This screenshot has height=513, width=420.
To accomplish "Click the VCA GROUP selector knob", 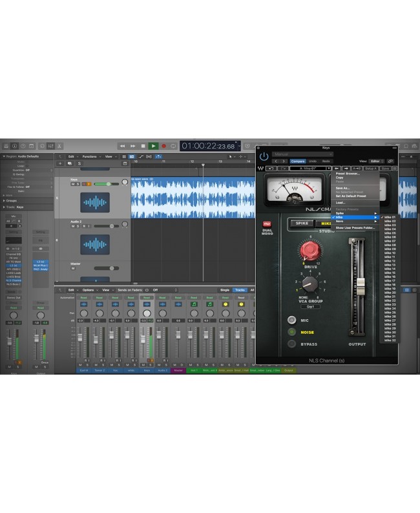I will pos(310,284).
